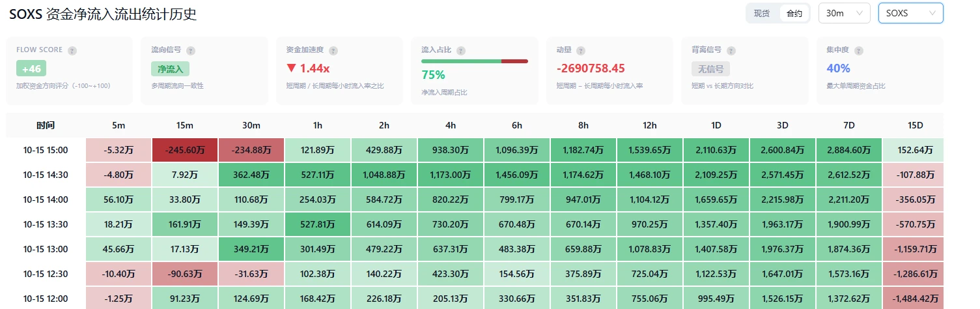Image resolution: width=980 pixels, height=309 pixels.
Task: Click the 362.48万 cell
Action: pyautogui.click(x=251, y=175)
